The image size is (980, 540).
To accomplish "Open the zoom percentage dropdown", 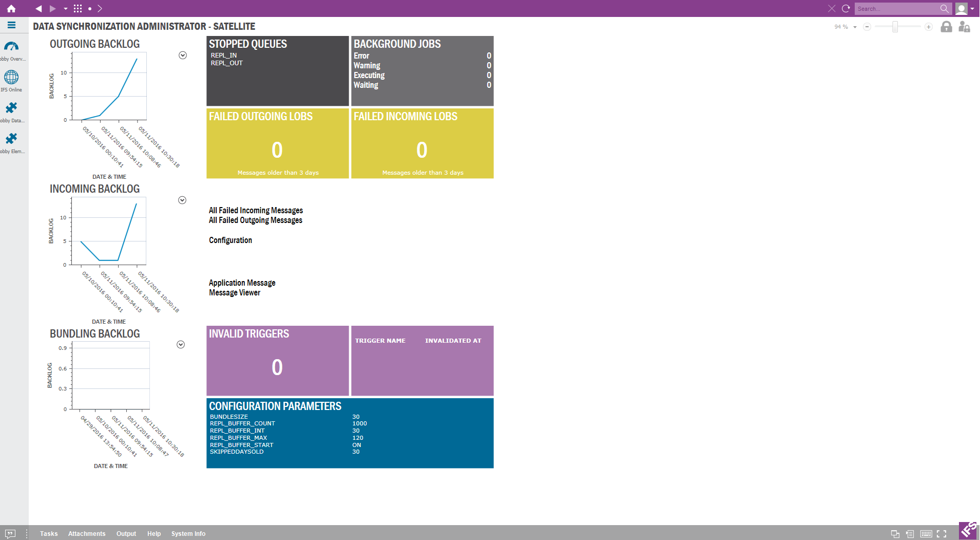I will click(855, 27).
